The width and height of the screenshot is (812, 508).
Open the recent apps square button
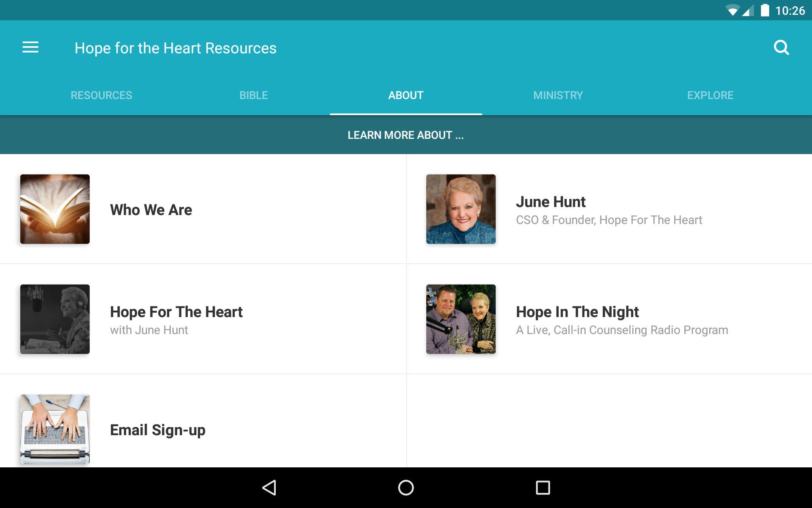click(x=543, y=488)
